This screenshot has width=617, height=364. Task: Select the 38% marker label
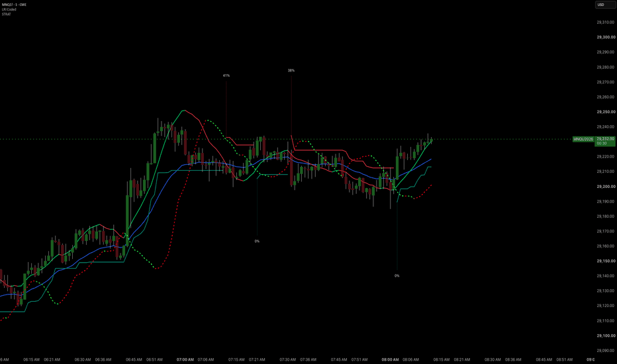coord(291,70)
